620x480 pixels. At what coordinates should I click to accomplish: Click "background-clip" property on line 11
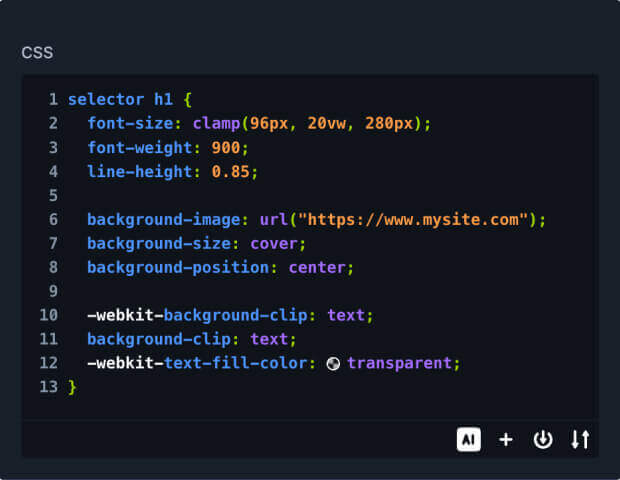(x=159, y=339)
